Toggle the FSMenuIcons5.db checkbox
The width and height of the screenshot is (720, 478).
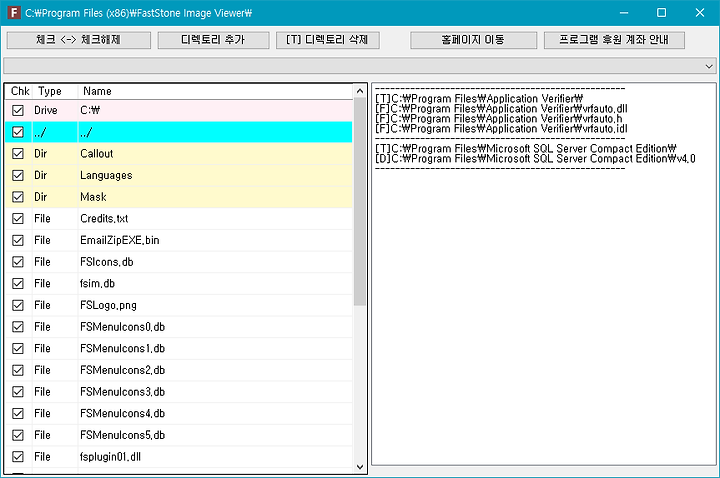tap(18, 435)
